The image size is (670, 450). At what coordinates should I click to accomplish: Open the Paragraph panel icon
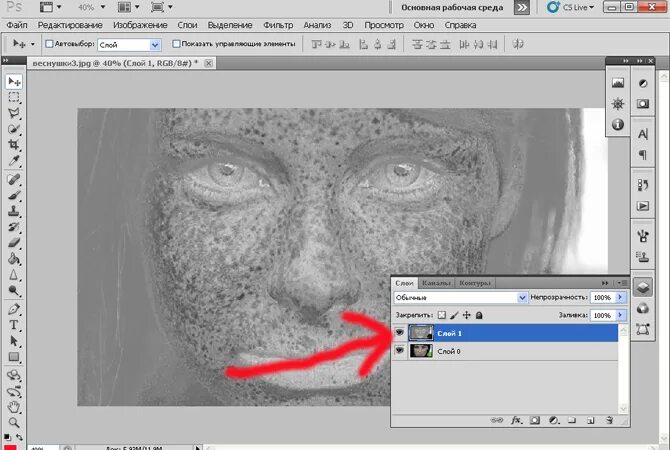643,154
